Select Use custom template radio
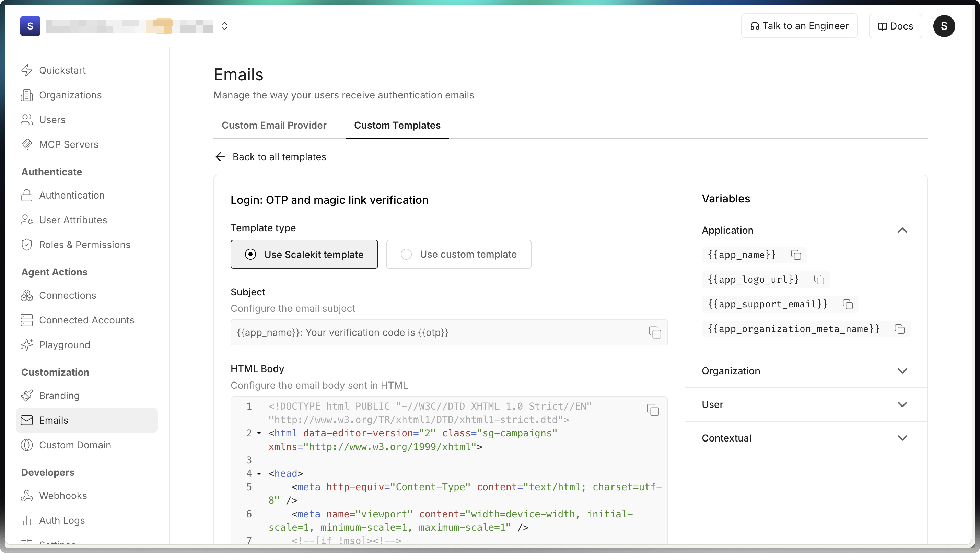The width and height of the screenshot is (980, 553). pyautogui.click(x=406, y=254)
